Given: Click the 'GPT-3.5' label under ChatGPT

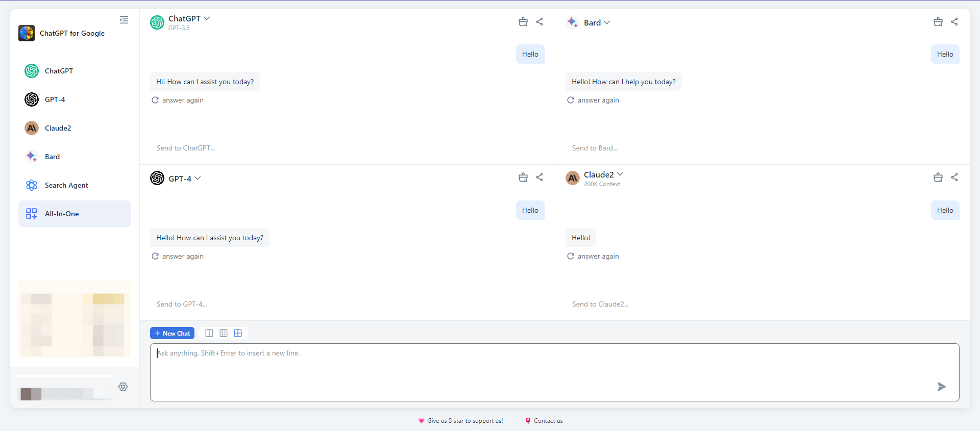Looking at the screenshot, I should coord(179,28).
